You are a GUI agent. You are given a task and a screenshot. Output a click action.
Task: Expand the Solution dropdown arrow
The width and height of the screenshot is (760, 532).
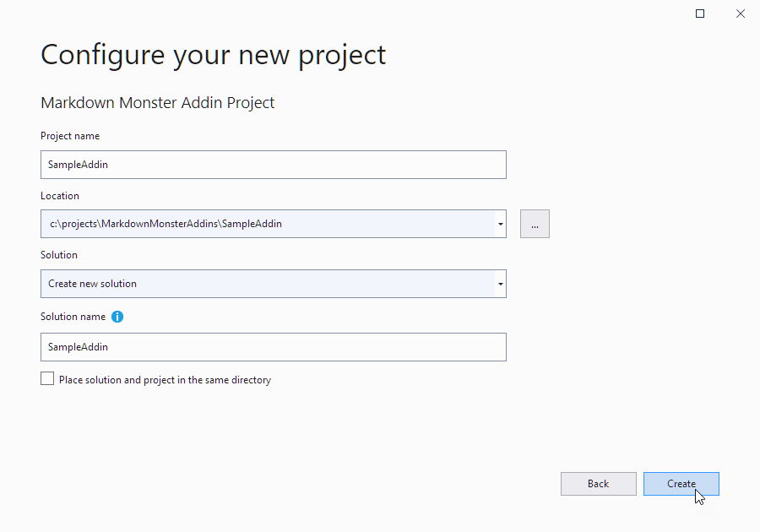(501, 284)
